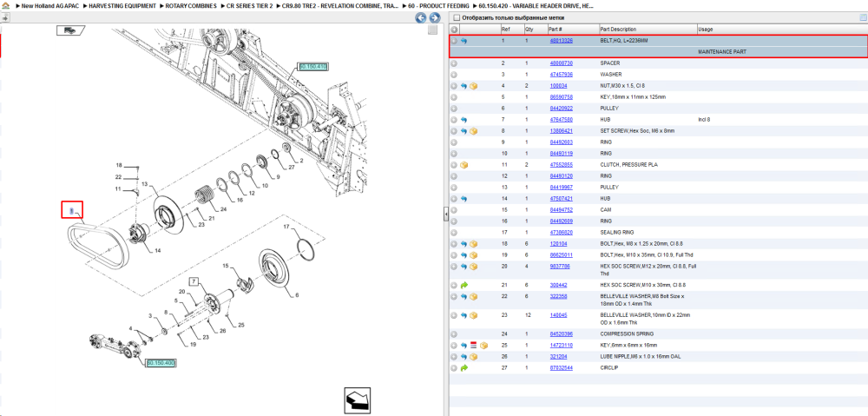
Task: Sort by the Part Description column header
Action: coord(618,30)
